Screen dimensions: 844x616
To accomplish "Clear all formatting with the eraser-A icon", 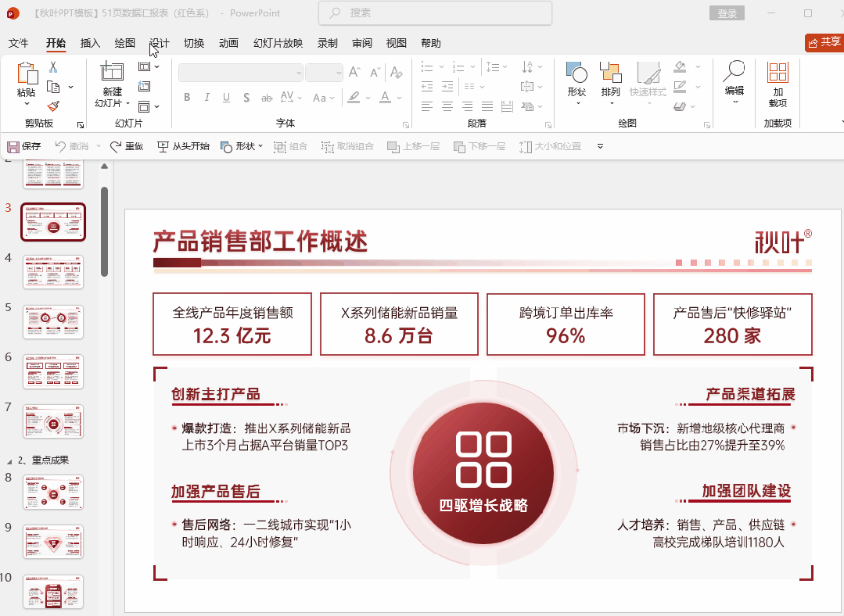I will 396,72.
